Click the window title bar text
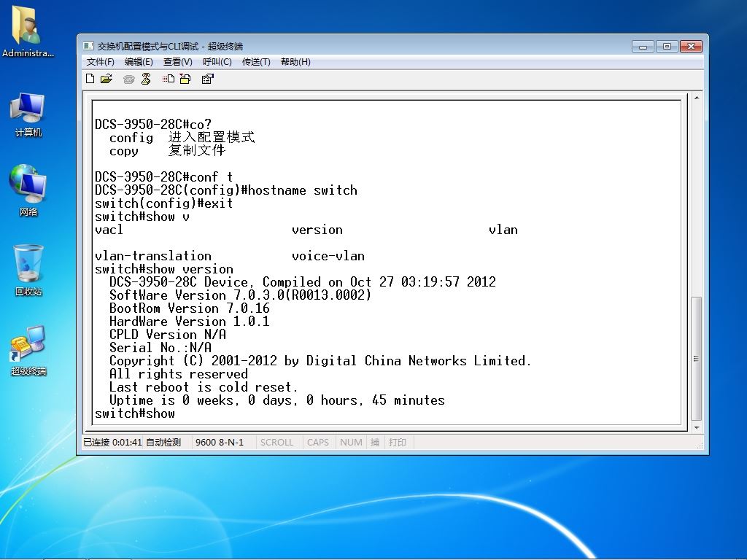The height and width of the screenshot is (560, 747). tap(170, 46)
